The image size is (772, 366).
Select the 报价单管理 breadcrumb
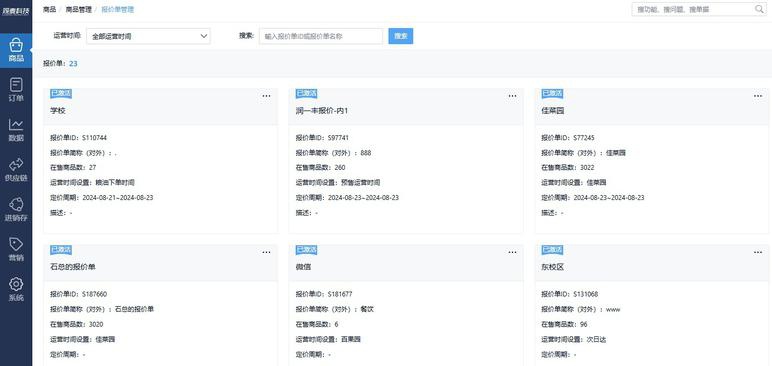coord(117,9)
